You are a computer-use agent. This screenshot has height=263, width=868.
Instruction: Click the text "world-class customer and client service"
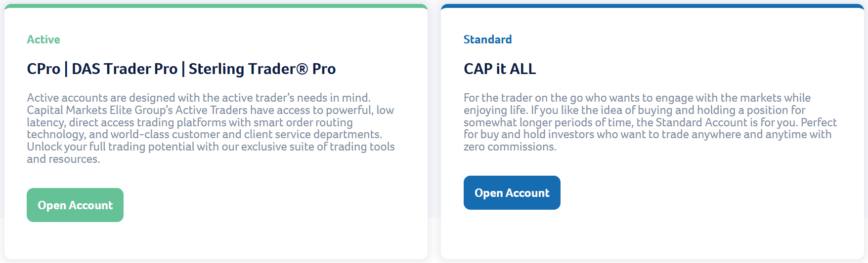(211, 134)
